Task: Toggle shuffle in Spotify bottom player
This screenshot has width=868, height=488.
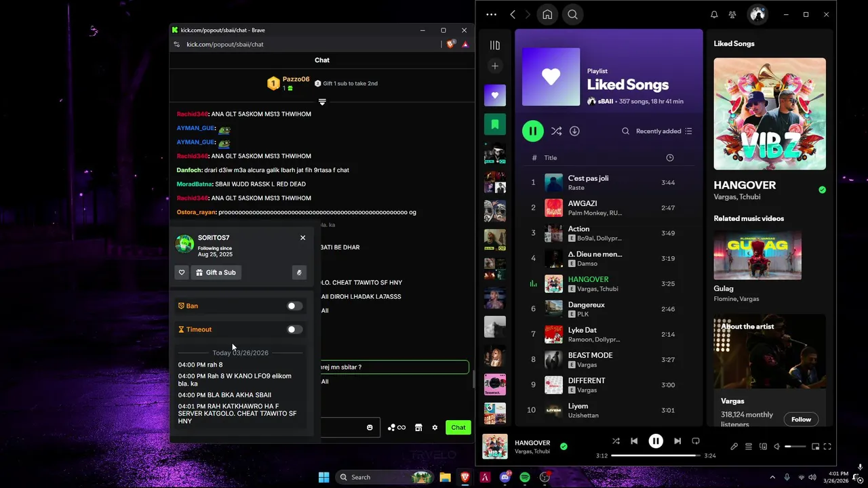Action: pyautogui.click(x=616, y=441)
